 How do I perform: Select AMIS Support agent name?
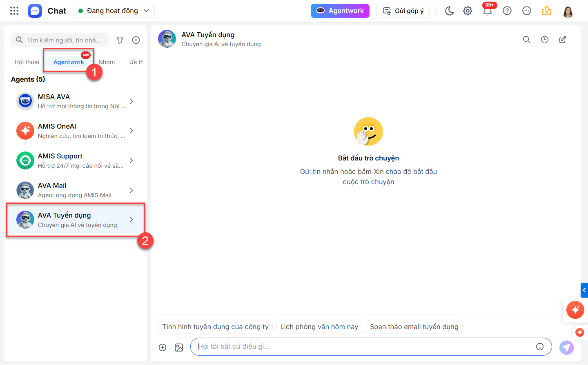click(60, 156)
